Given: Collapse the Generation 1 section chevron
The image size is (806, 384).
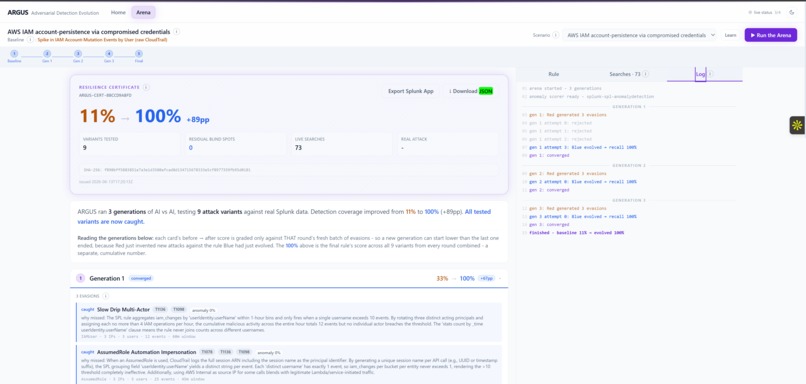Looking at the screenshot, I should point(500,278).
